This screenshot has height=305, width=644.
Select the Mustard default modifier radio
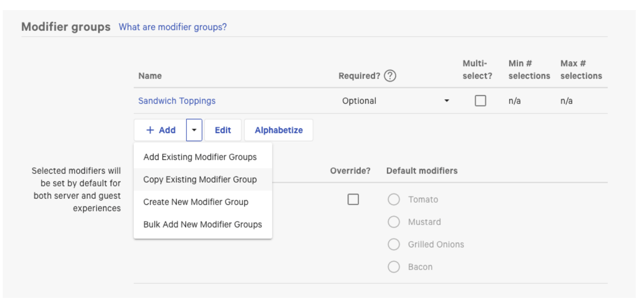click(x=394, y=222)
